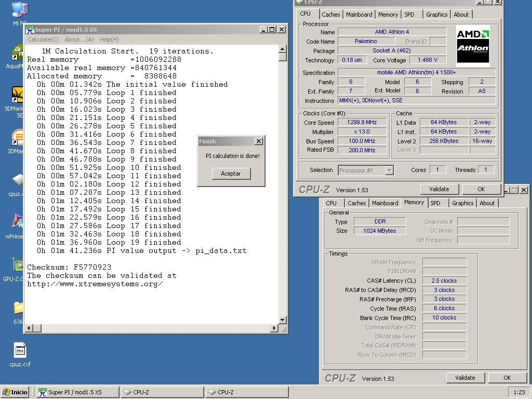Viewport: 532px width, 399px height.
Task: Open the cpuz desktop shortcut icon
Action: pos(18,180)
